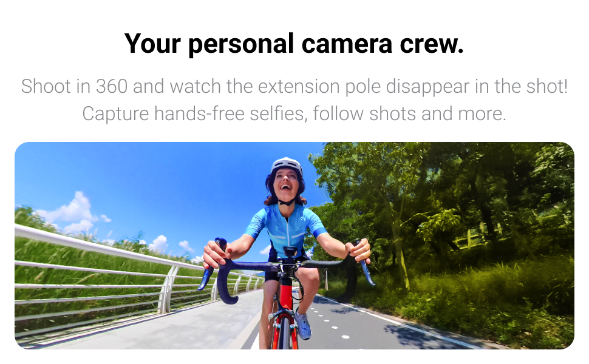Click the "Your personal camera crew." heading
This screenshot has width=589, height=364.
(294, 44)
